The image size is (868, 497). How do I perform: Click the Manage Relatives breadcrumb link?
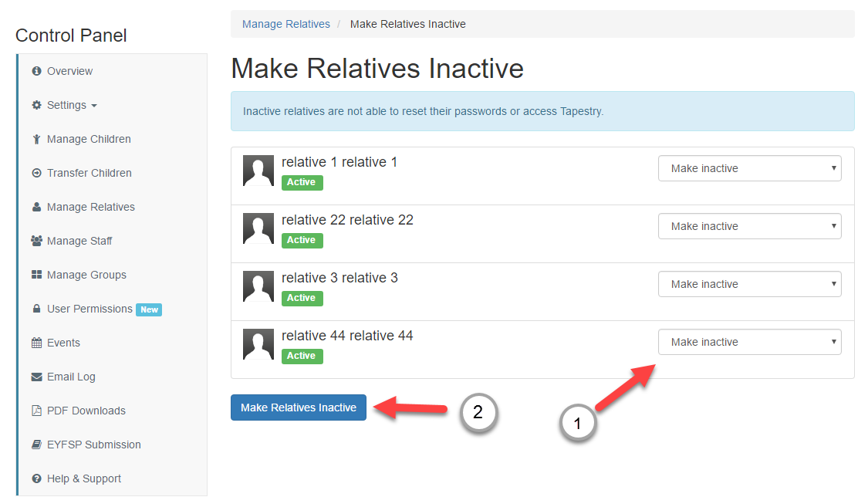click(x=285, y=24)
